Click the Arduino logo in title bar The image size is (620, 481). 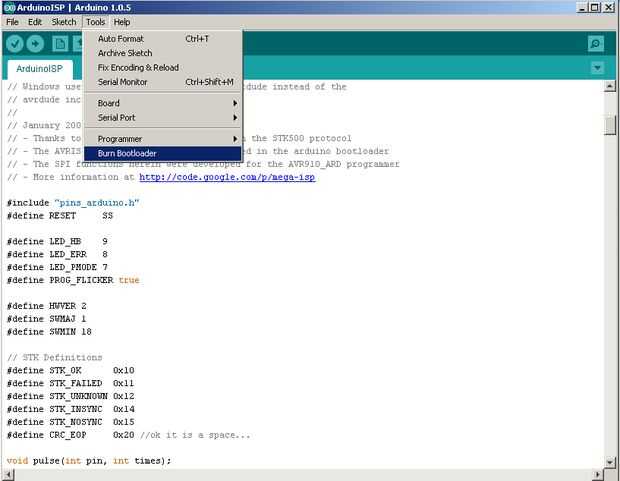coord(9,8)
